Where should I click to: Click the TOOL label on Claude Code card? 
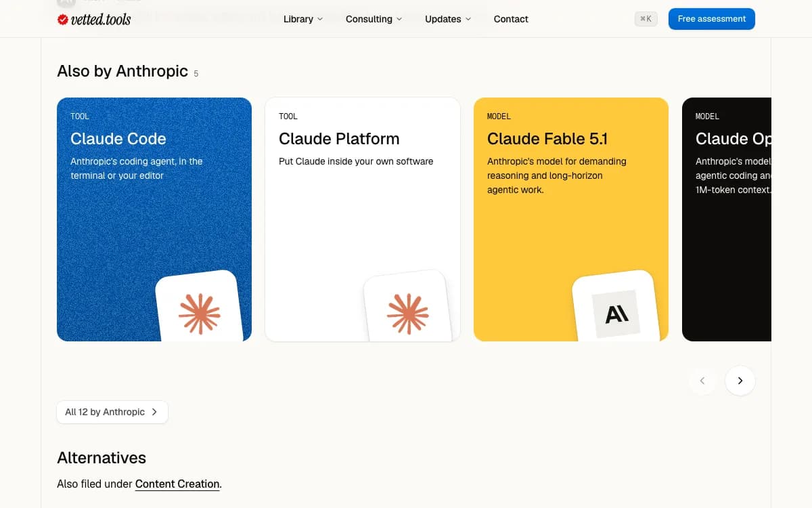80,117
